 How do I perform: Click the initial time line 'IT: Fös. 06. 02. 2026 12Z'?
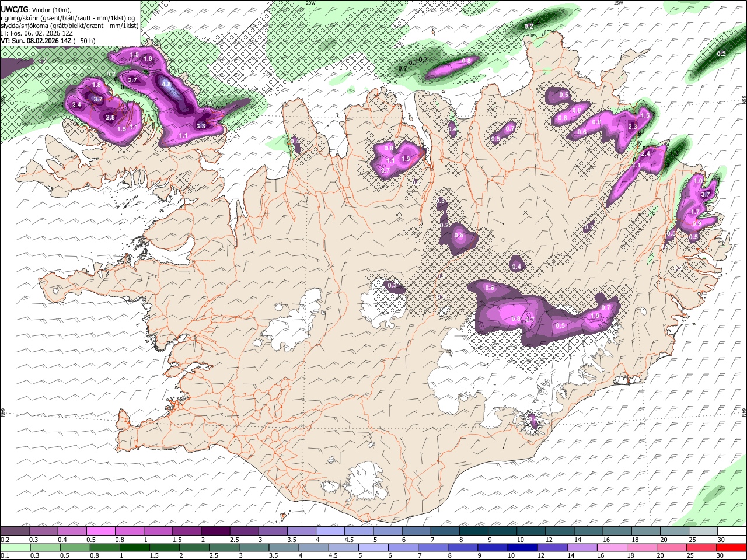point(36,33)
